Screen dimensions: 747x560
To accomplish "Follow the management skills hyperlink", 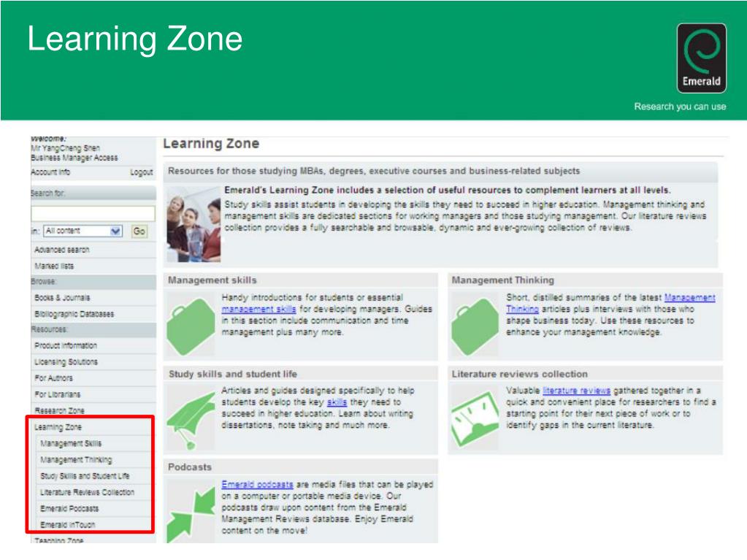I will coord(258,309).
